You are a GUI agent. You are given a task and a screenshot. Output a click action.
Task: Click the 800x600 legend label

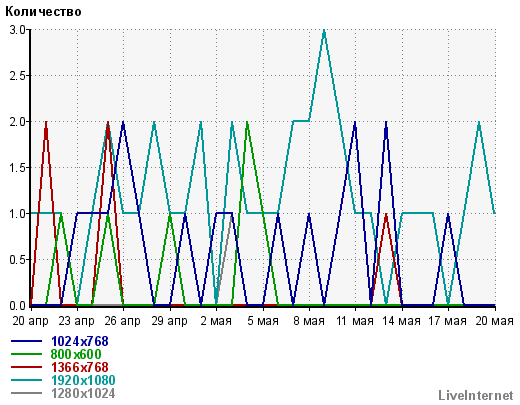tap(76, 354)
